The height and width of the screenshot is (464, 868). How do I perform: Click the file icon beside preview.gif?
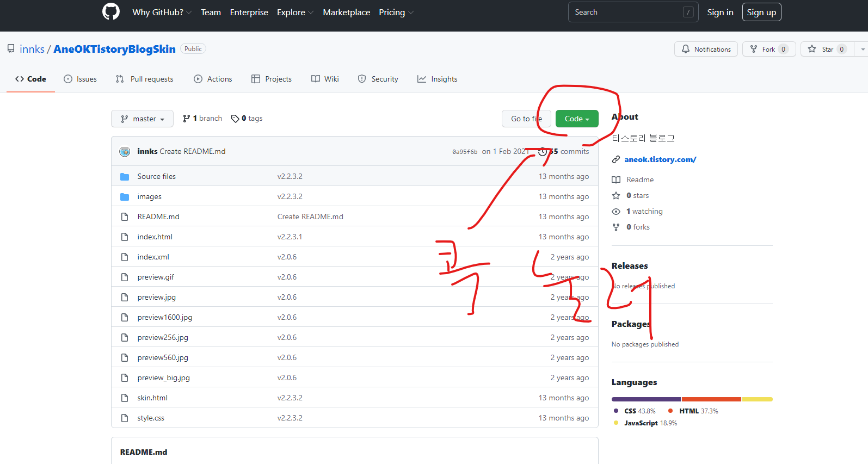[125, 277]
